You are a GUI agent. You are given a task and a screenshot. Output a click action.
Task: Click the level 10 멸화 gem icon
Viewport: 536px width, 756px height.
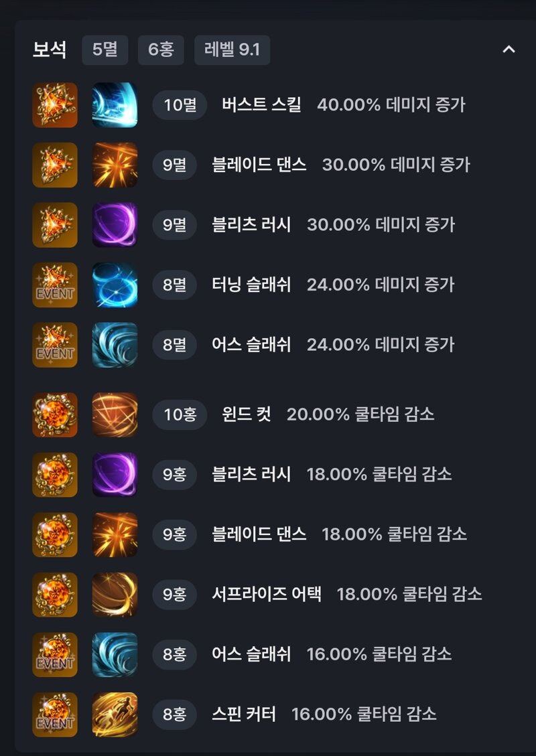55,105
